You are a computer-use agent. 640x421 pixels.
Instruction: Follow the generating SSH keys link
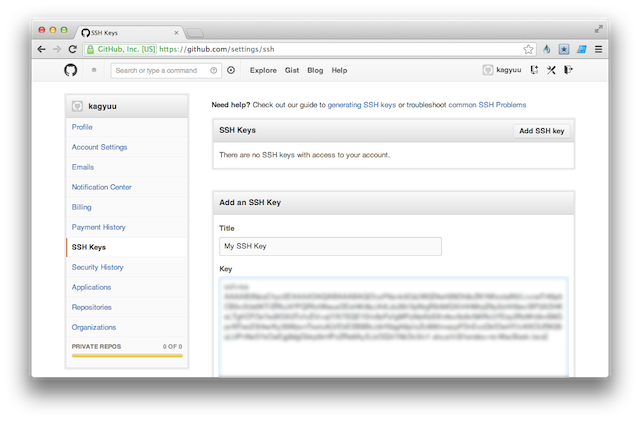pos(362,105)
